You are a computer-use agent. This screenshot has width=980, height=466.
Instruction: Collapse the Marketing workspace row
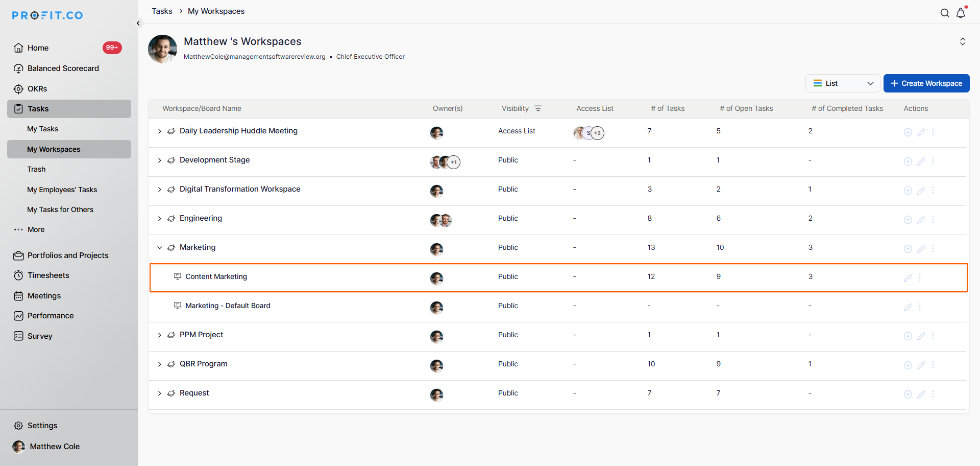tap(159, 248)
